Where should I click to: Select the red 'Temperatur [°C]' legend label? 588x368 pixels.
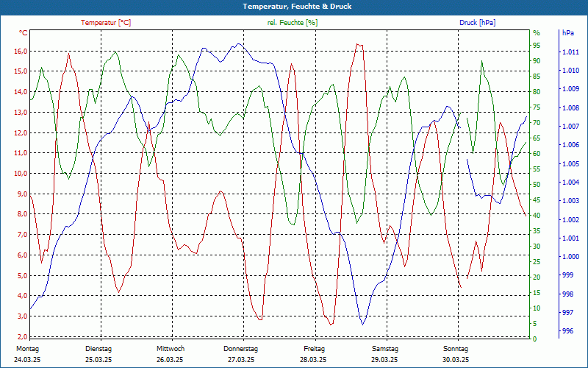pyautogui.click(x=106, y=23)
